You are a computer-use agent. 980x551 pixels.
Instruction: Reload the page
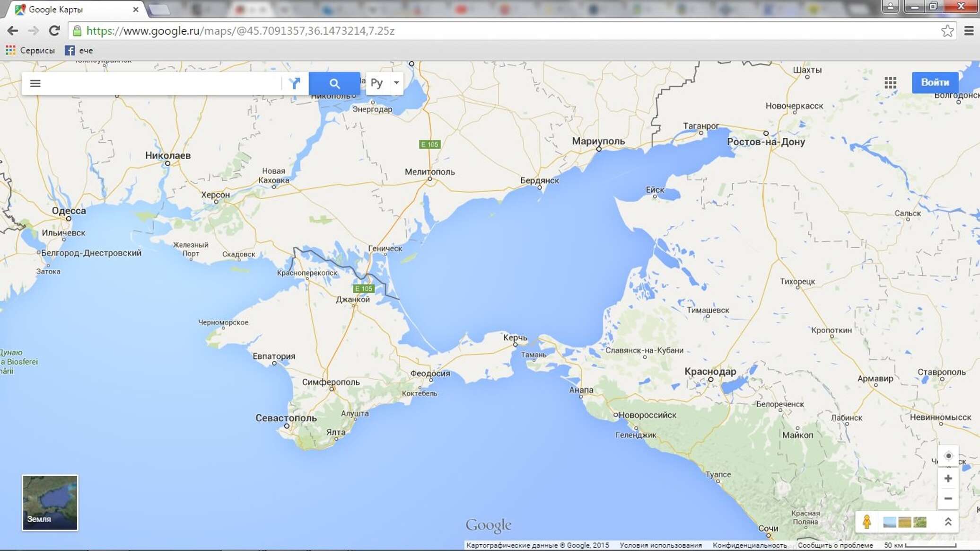54,31
